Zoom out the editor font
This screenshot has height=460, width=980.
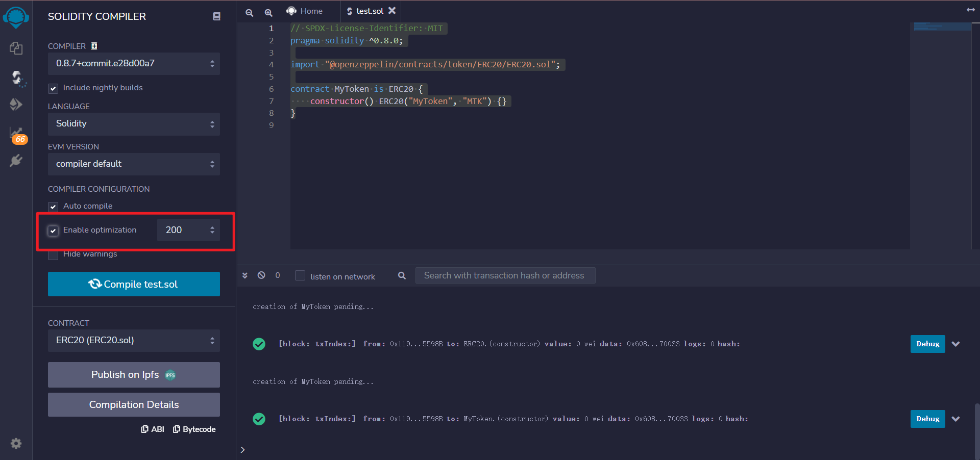249,12
